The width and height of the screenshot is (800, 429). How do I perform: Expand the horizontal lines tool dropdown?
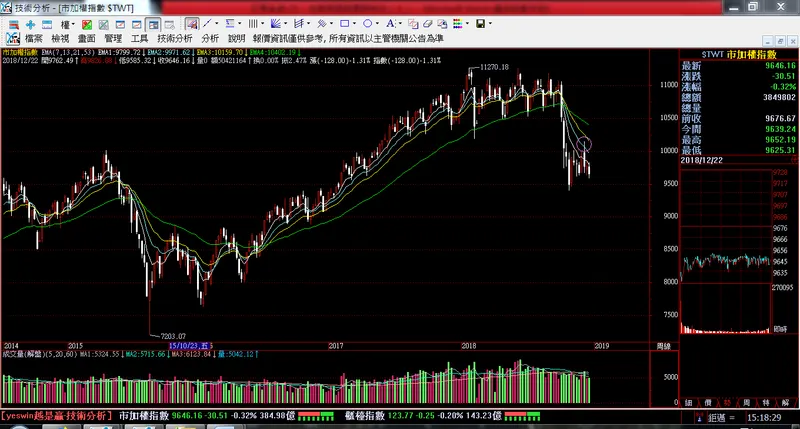coord(239,23)
